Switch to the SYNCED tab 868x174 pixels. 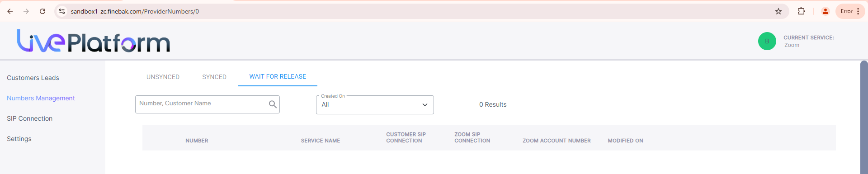[x=214, y=77]
